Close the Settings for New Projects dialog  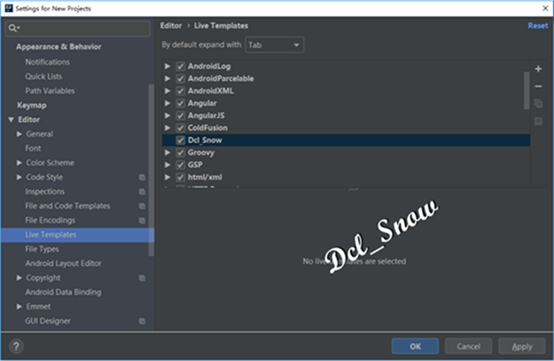545,8
